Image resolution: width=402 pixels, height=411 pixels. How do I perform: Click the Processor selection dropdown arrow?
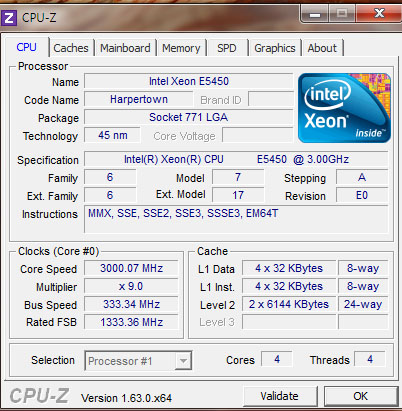click(183, 360)
